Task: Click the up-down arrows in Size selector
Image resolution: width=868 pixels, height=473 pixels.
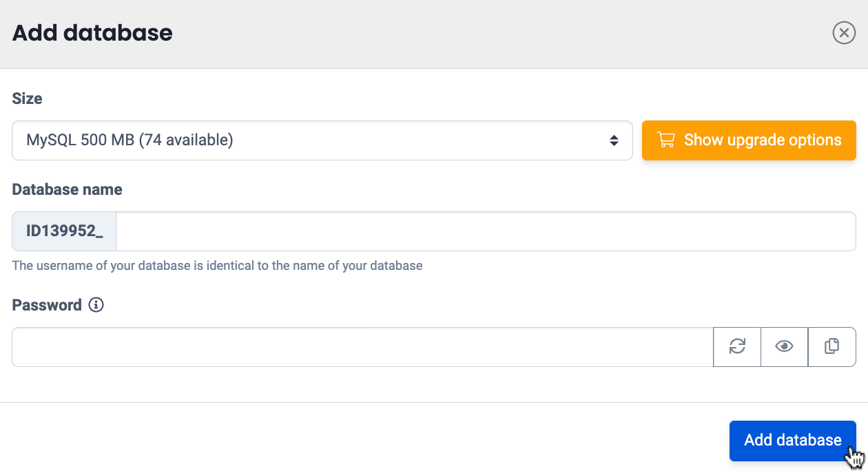Action: point(613,140)
